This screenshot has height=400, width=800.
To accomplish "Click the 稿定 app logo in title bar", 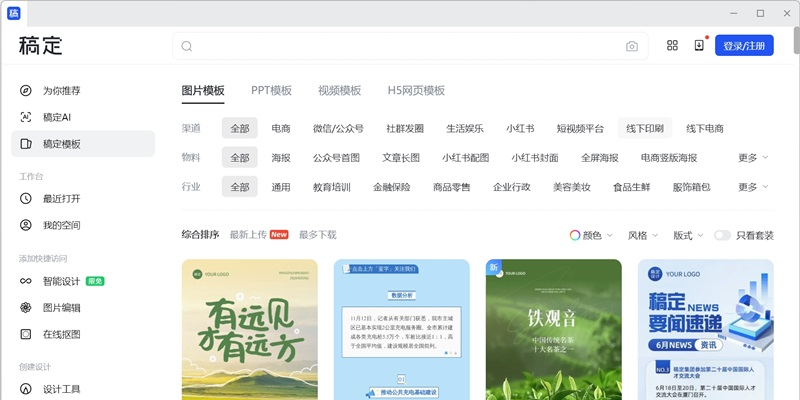I will (x=14, y=14).
